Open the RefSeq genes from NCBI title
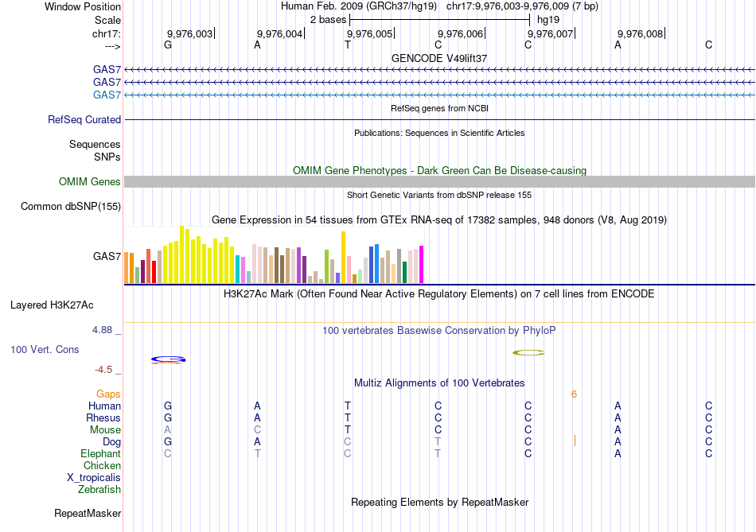756x532 pixels. click(x=439, y=108)
